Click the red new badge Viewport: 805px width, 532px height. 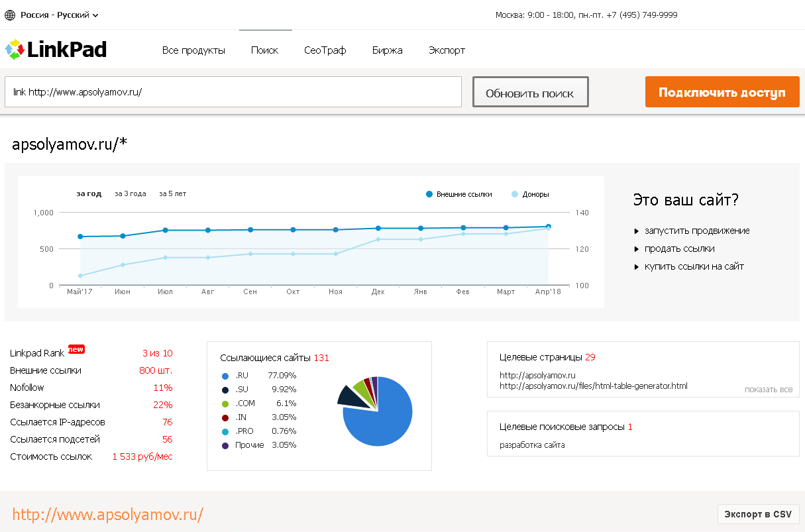tap(76, 349)
